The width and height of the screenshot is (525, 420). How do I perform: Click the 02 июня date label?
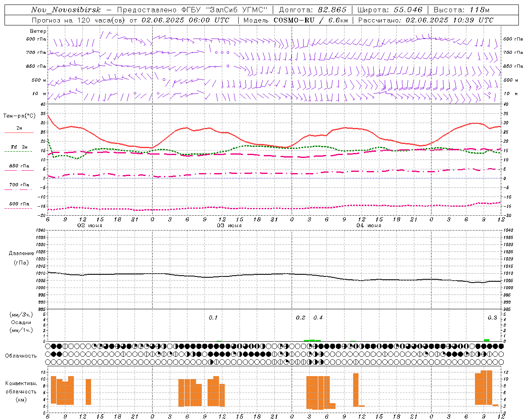coord(90,226)
